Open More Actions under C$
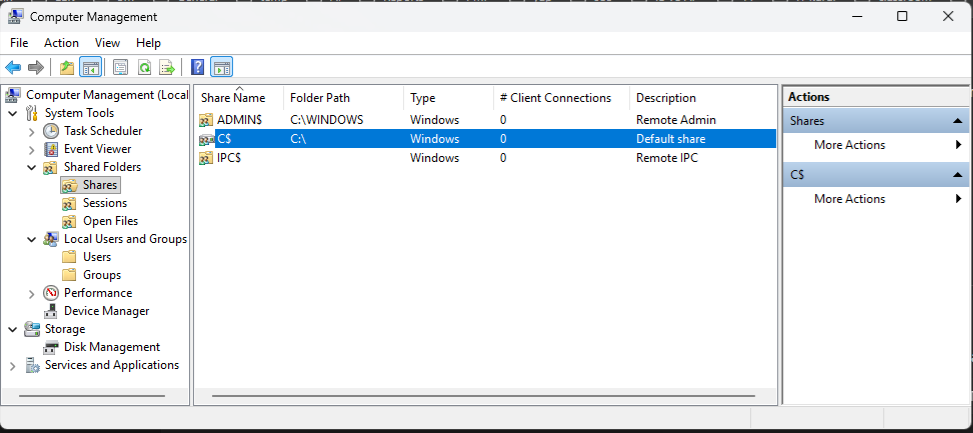973x433 pixels. click(849, 199)
